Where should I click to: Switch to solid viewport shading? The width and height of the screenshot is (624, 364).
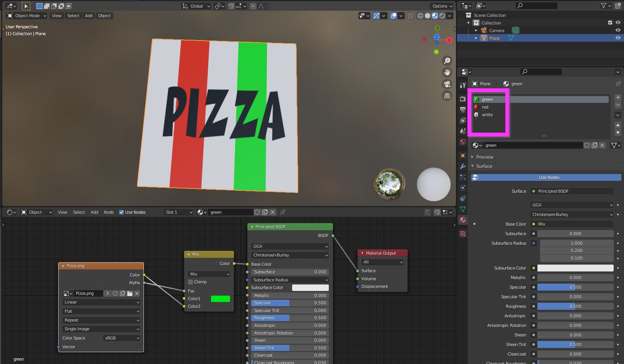pyautogui.click(x=428, y=16)
